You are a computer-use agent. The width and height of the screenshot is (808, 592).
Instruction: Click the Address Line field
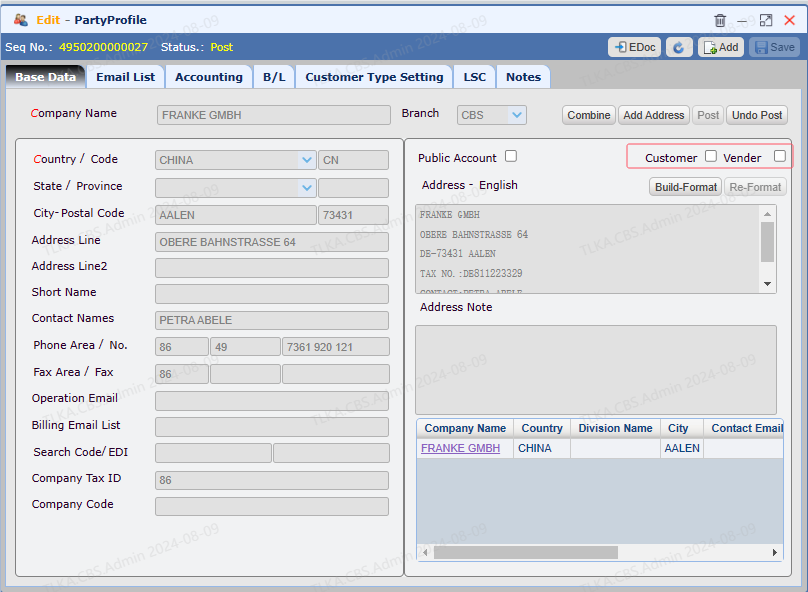[x=272, y=242]
